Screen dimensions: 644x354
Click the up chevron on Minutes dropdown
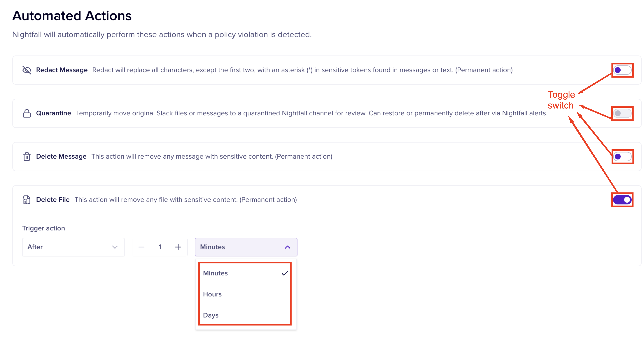coord(287,247)
